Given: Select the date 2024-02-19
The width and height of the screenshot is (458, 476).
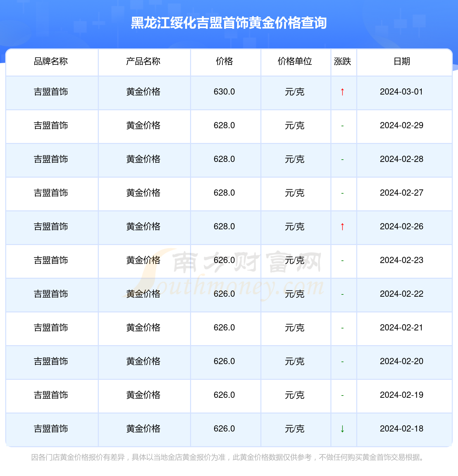Looking at the screenshot, I should (x=402, y=395).
